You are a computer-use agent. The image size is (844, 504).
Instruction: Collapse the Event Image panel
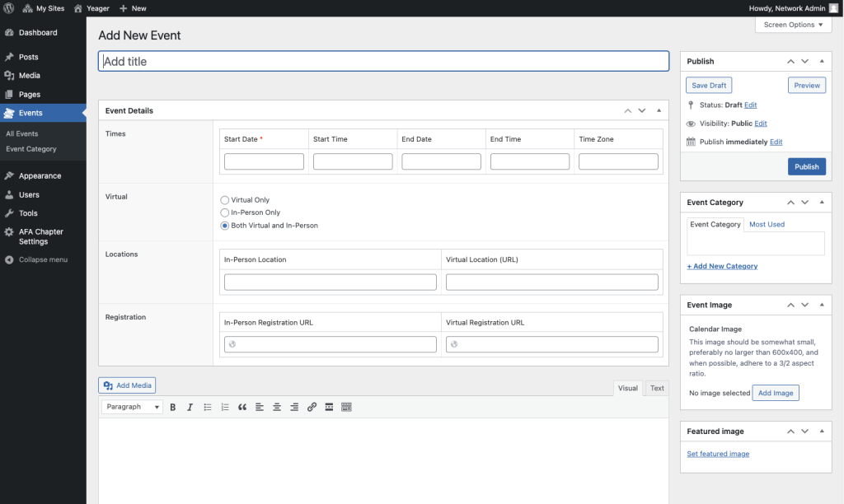pos(822,305)
